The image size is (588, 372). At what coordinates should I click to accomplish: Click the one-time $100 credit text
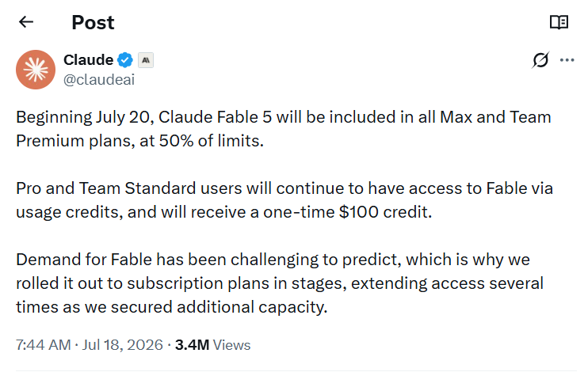[348, 212]
